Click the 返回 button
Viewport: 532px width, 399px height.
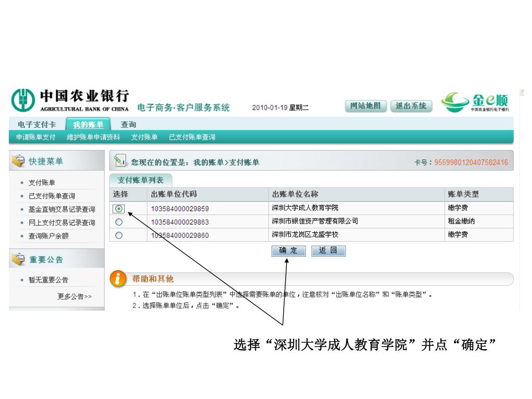tap(328, 251)
